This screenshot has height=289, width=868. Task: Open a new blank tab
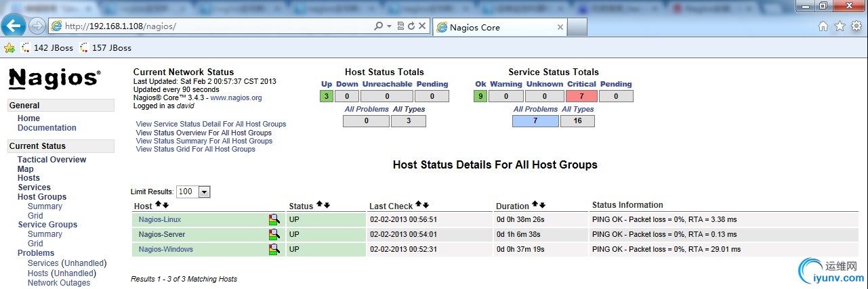click(x=577, y=28)
